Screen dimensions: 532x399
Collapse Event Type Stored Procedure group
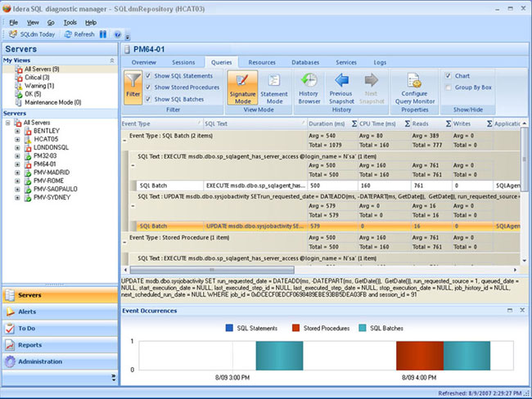[124, 242]
